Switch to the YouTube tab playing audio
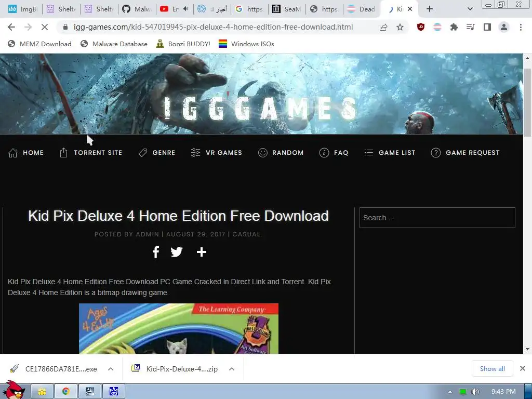The height and width of the screenshot is (399, 532). pyautogui.click(x=175, y=9)
